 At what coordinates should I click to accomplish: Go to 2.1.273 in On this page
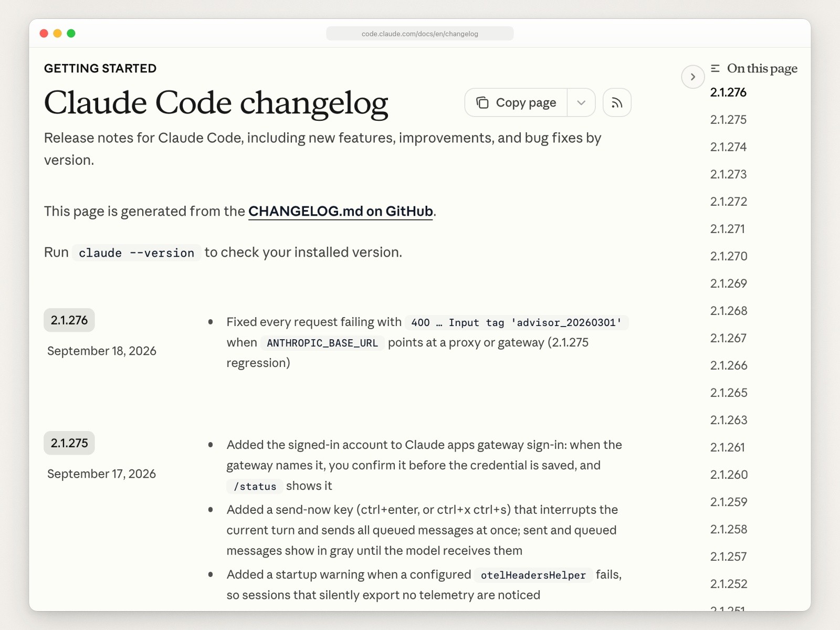728,174
